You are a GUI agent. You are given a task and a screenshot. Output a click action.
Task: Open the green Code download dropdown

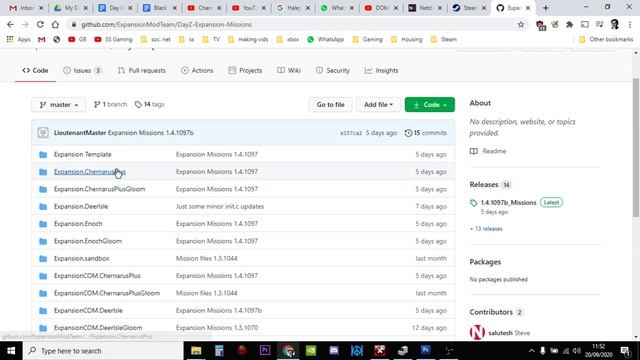click(x=430, y=104)
